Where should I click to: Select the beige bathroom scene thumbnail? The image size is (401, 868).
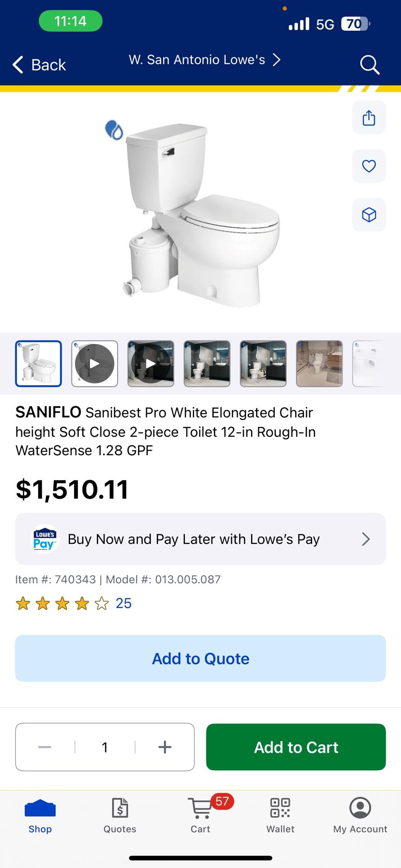319,363
